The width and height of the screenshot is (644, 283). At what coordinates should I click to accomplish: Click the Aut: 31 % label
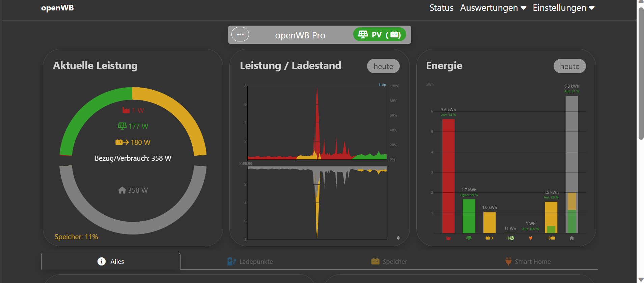click(x=572, y=91)
